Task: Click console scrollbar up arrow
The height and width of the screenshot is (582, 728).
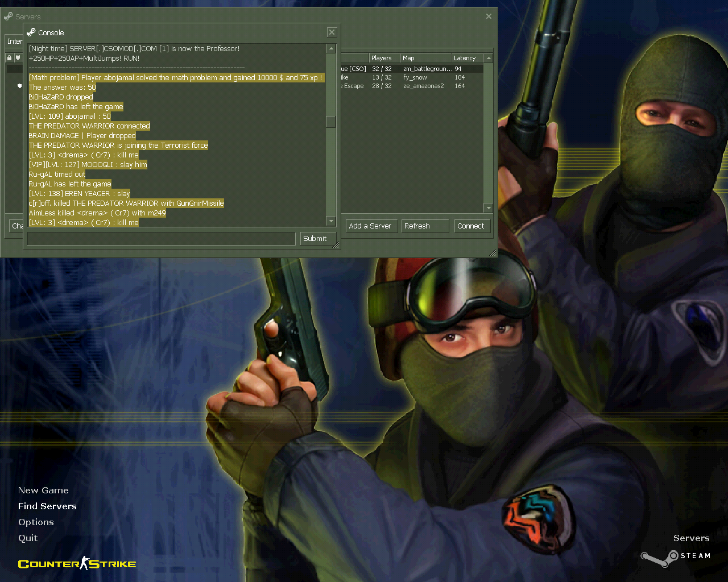Action: 330,49
